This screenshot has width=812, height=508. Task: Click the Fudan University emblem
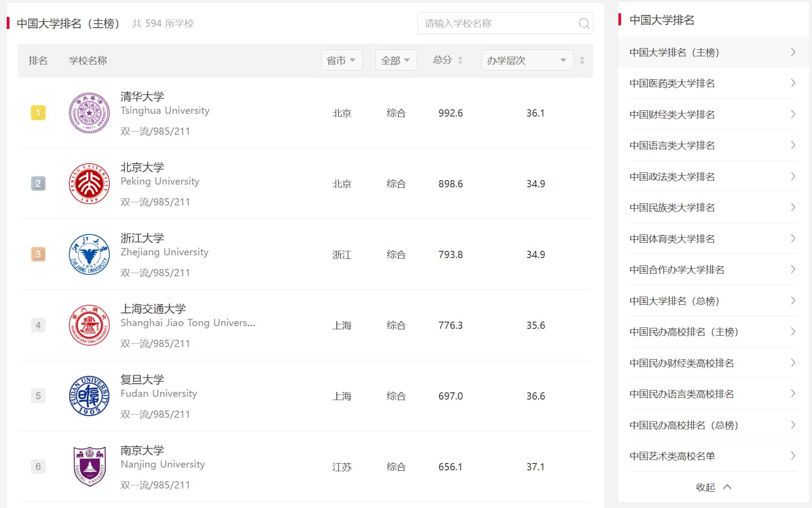point(89,396)
